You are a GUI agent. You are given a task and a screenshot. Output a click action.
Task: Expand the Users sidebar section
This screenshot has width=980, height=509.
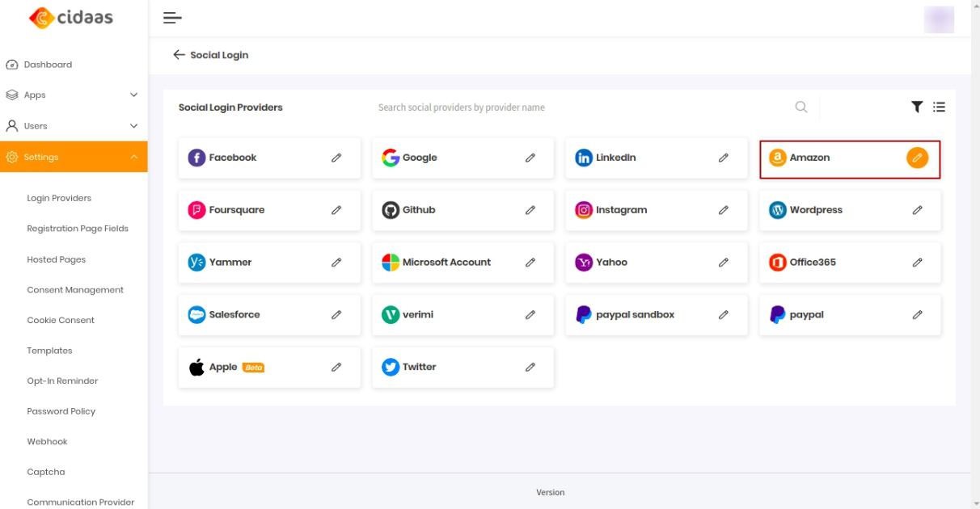coord(133,126)
